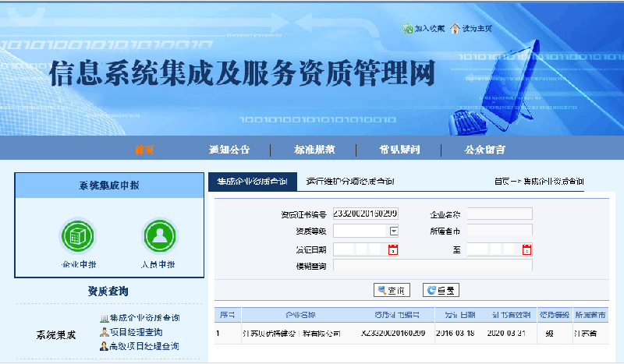Open calendar picker for 发证日期 start date

click(x=393, y=249)
